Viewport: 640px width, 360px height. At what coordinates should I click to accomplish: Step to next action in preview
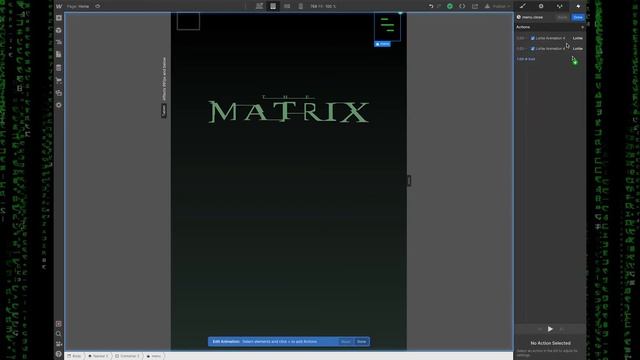point(561,329)
